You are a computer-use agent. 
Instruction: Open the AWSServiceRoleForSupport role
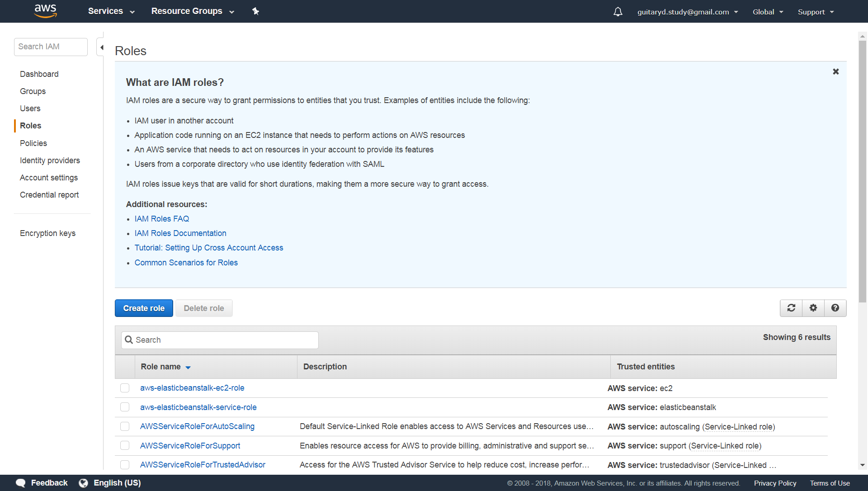(x=190, y=446)
